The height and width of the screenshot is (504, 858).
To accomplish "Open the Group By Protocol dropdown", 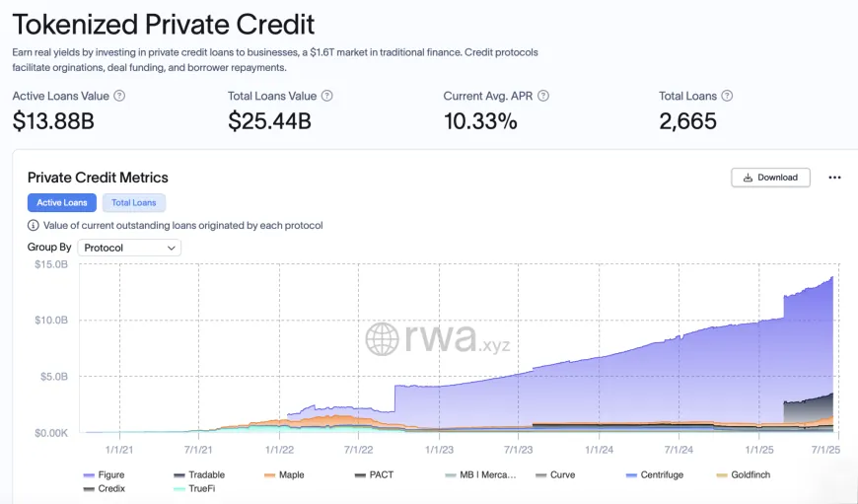I will [x=129, y=248].
